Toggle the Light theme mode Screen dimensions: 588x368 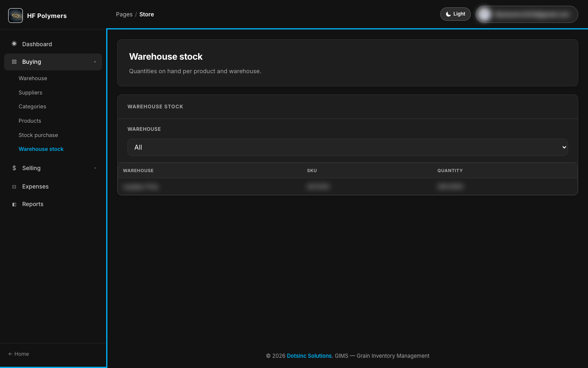click(455, 14)
